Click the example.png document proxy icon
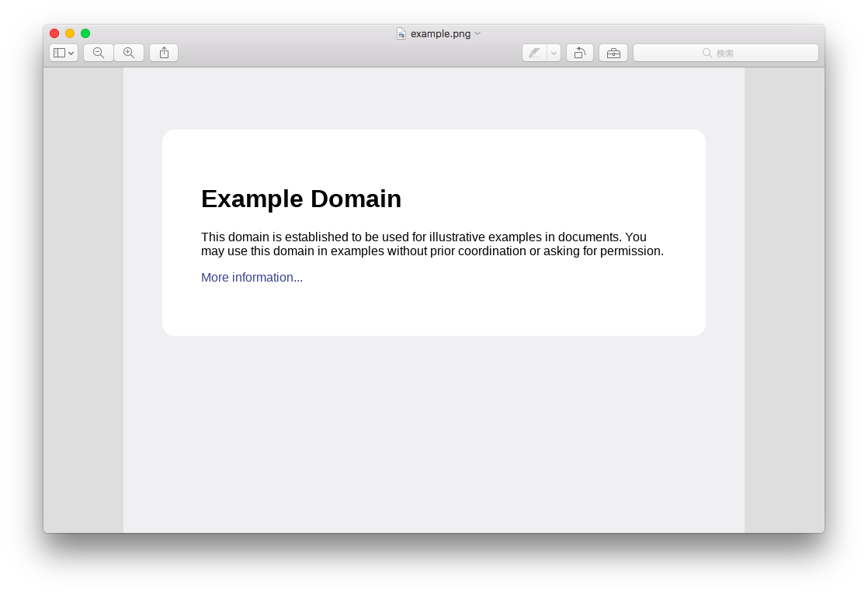Viewport: 868px width, 595px height. point(401,33)
